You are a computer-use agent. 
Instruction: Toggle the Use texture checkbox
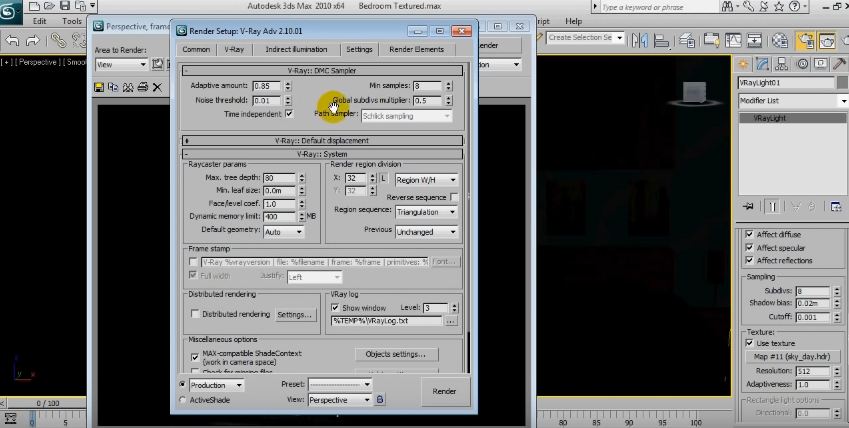pyautogui.click(x=749, y=343)
